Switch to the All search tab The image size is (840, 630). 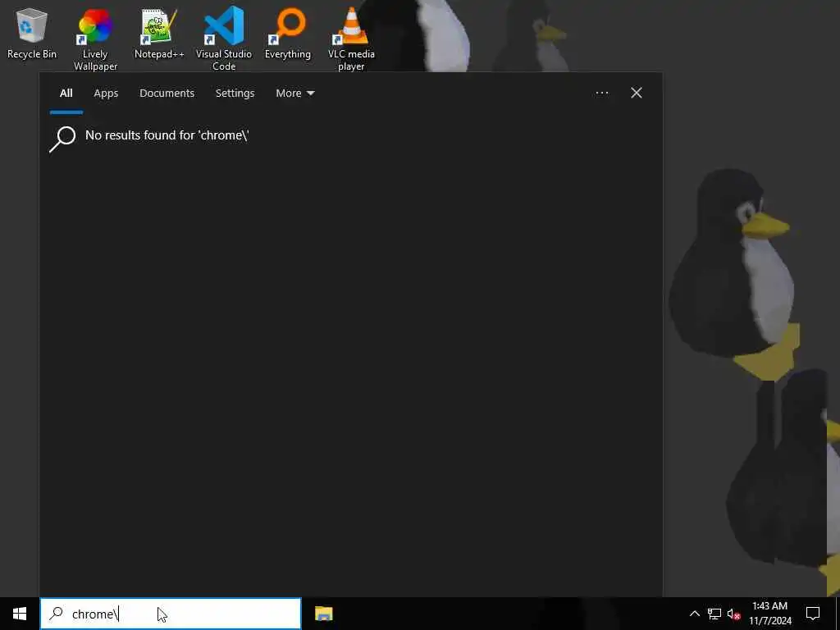point(66,94)
